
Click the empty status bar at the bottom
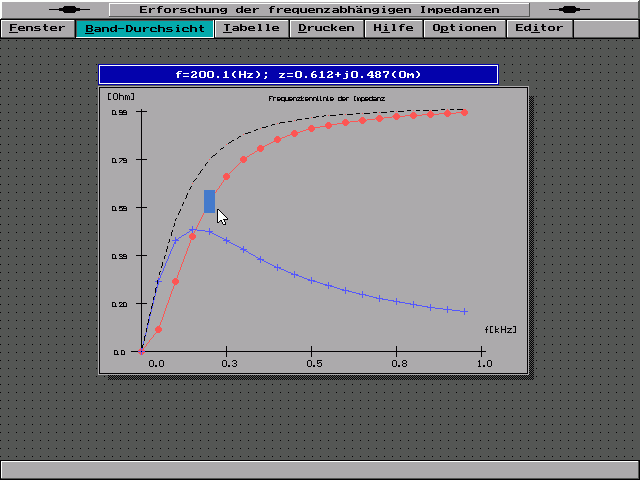[319, 469]
